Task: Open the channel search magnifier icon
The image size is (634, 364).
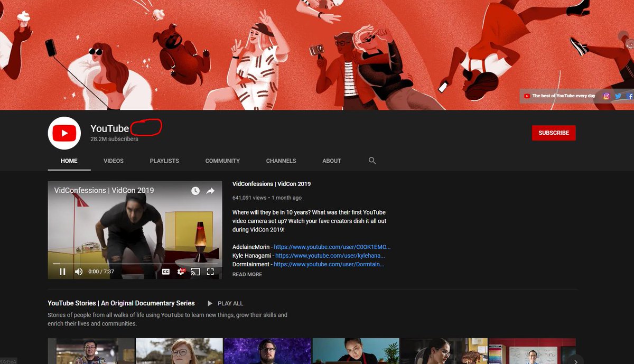Action: click(x=372, y=161)
